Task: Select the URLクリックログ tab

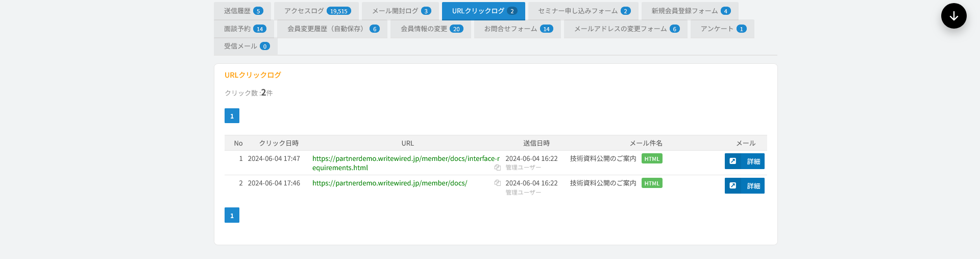Action: tap(483, 11)
